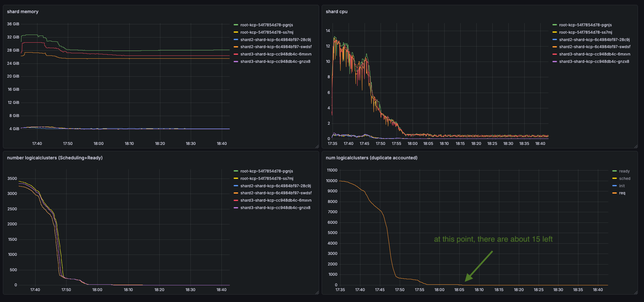
Task: Toggle the ready series in duplicate accounted legend
Action: 624,171
